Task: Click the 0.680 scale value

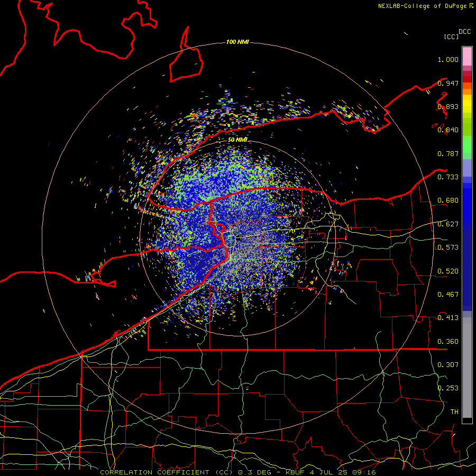Action: (x=448, y=200)
